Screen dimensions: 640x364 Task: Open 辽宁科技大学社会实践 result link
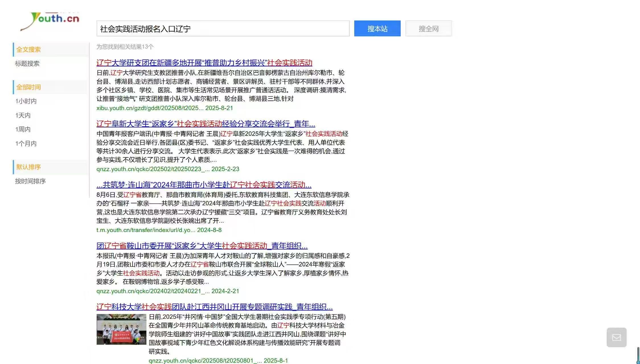214,307
